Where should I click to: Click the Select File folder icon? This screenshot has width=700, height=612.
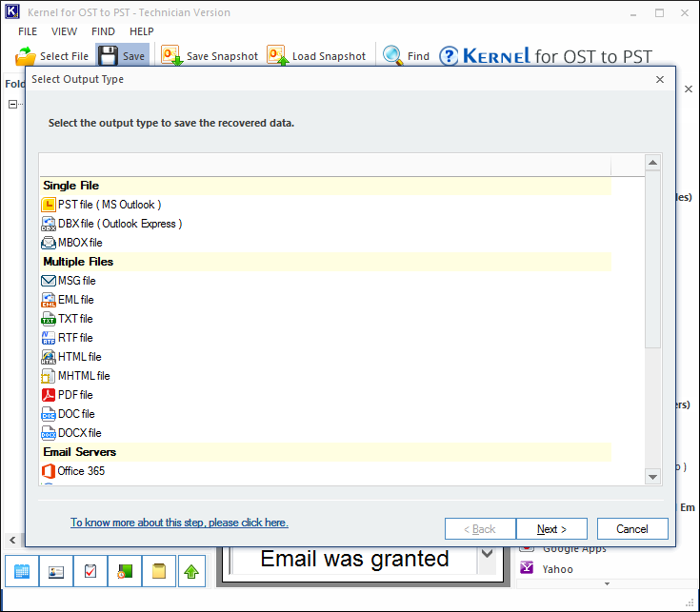click(25, 56)
